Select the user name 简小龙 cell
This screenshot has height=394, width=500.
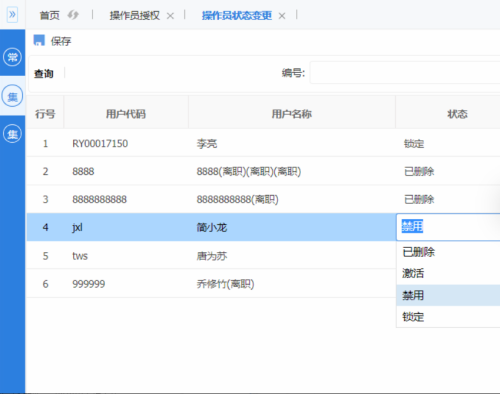pyautogui.click(x=212, y=228)
